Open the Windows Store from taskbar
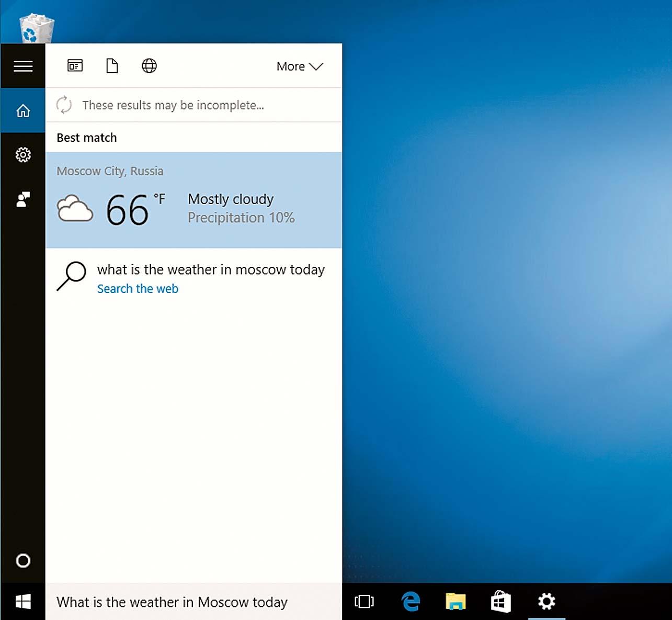 click(500, 602)
